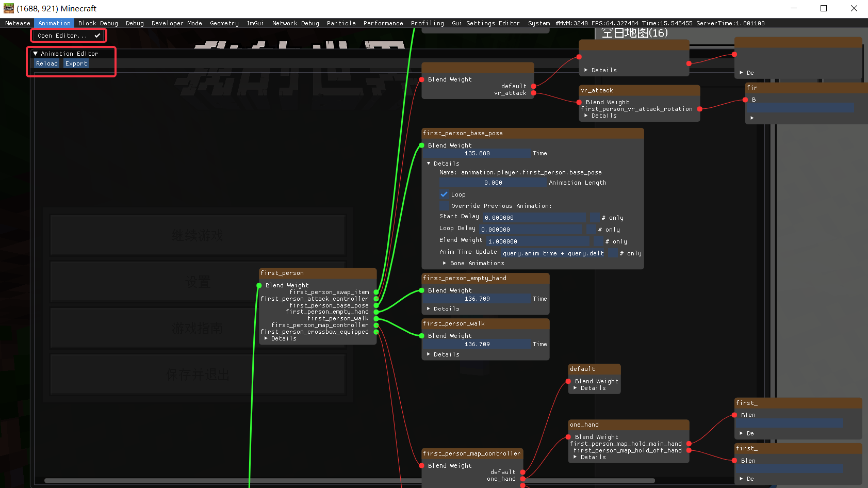Toggle the Anim Time Update '# only' checkbox
This screenshot has height=488, width=868.
click(x=613, y=253)
